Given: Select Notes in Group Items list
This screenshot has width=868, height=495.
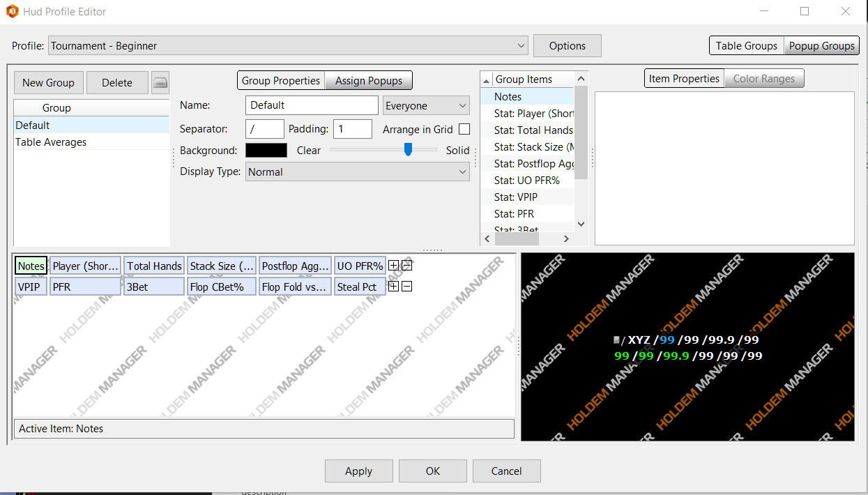Looking at the screenshot, I should 528,97.
